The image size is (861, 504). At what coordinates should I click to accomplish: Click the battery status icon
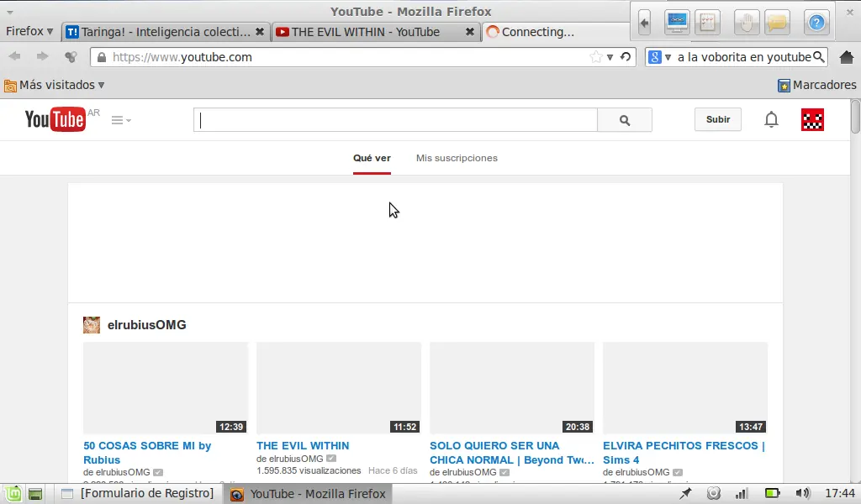(x=772, y=494)
